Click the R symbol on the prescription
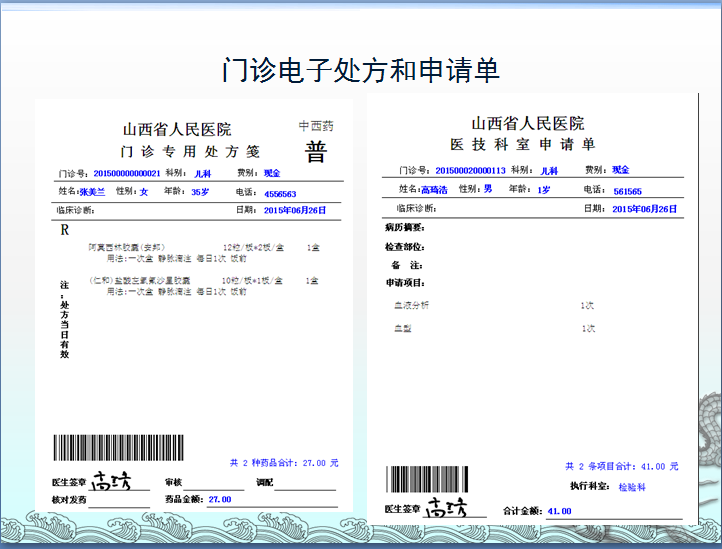This screenshot has height=549, width=722. 64,229
